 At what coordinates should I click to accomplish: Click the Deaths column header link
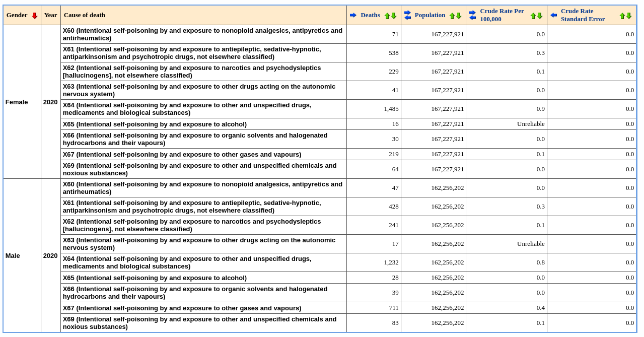pos(370,15)
